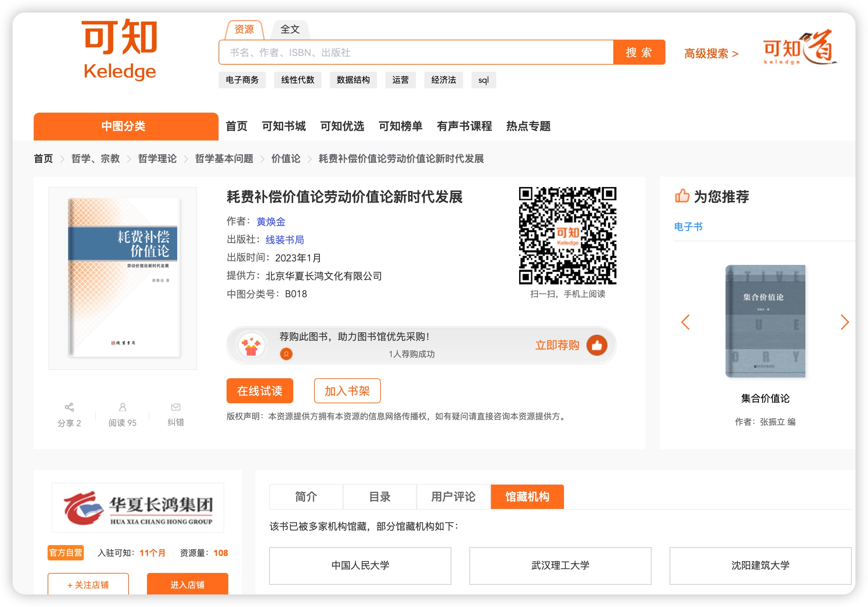Open the 目录 tab
The image size is (868, 607).
tap(379, 496)
